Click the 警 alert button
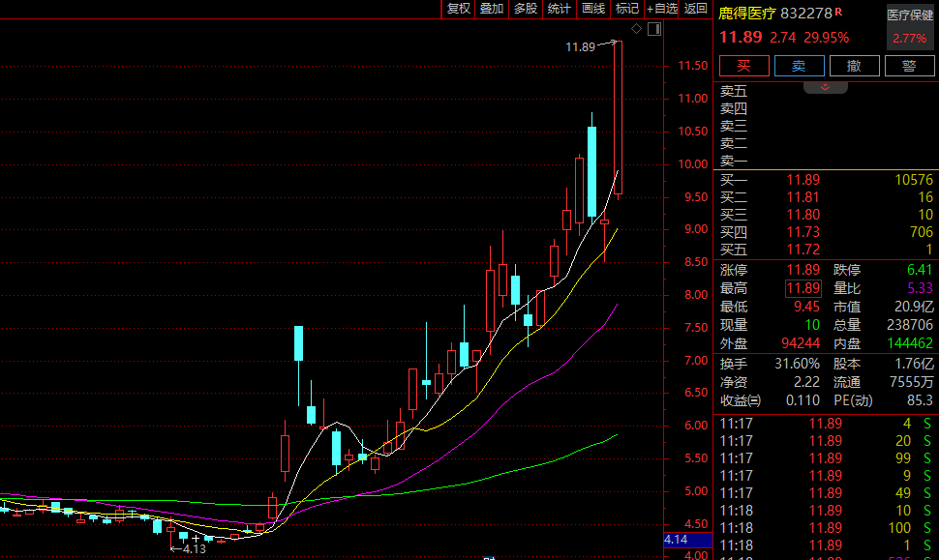This screenshot has width=939, height=560. click(909, 66)
